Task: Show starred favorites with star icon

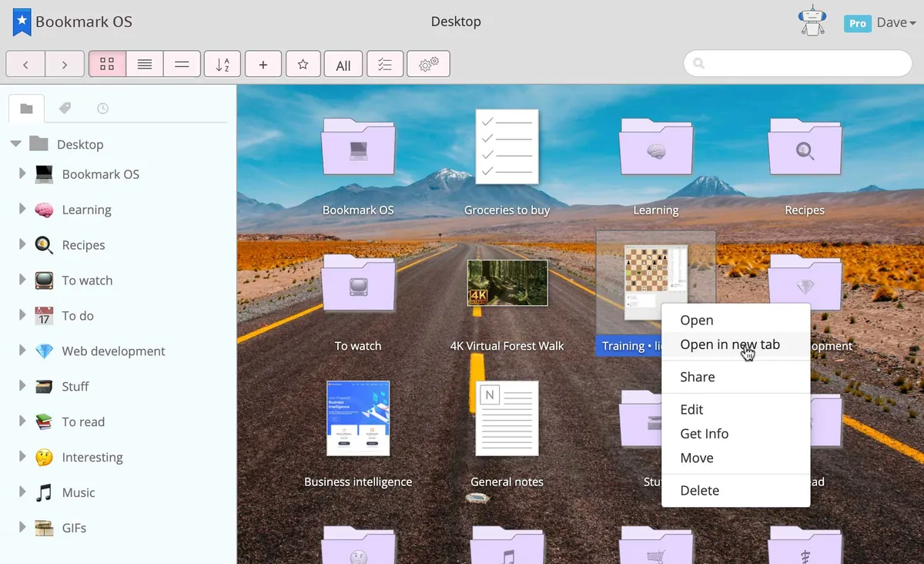Action: point(303,65)
